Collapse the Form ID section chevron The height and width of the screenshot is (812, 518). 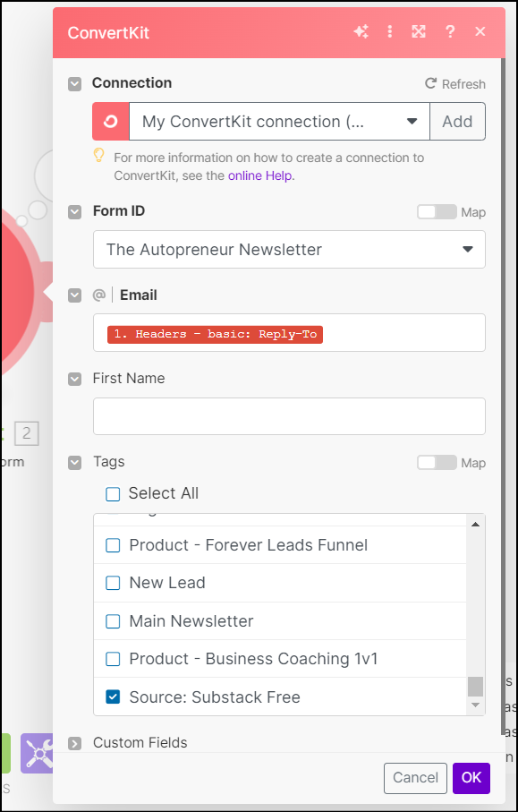tap(75, 212)
